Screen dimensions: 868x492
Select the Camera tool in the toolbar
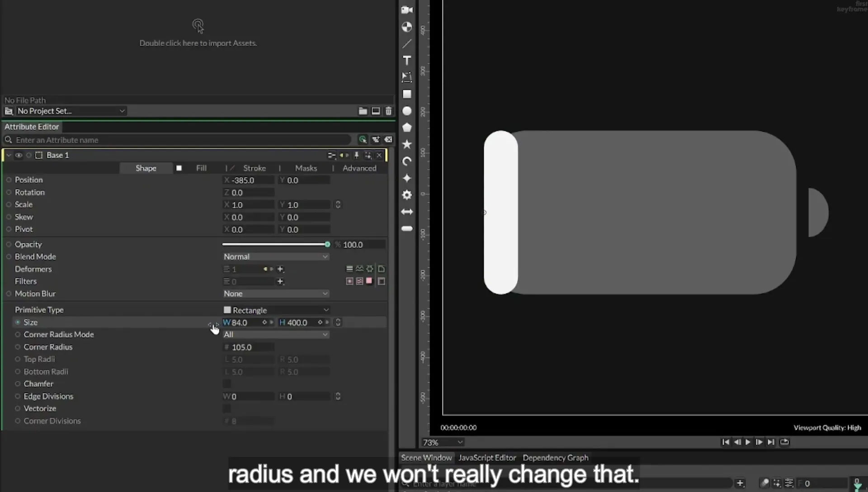click(407, 10)
